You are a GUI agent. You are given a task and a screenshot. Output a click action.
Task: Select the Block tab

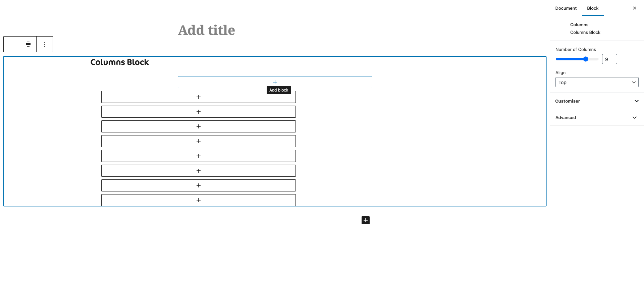click(x=592, y=8)
